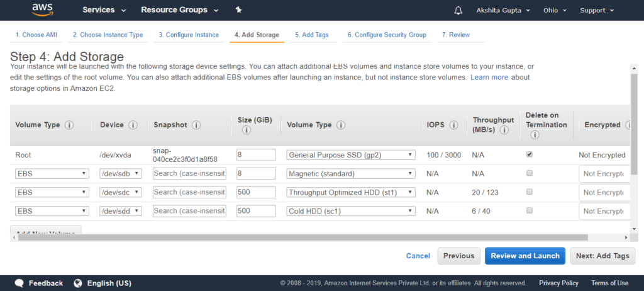Open EBS type dropdown in /dev/sdd row
The image size is (644, 291).
click(52, 211)
